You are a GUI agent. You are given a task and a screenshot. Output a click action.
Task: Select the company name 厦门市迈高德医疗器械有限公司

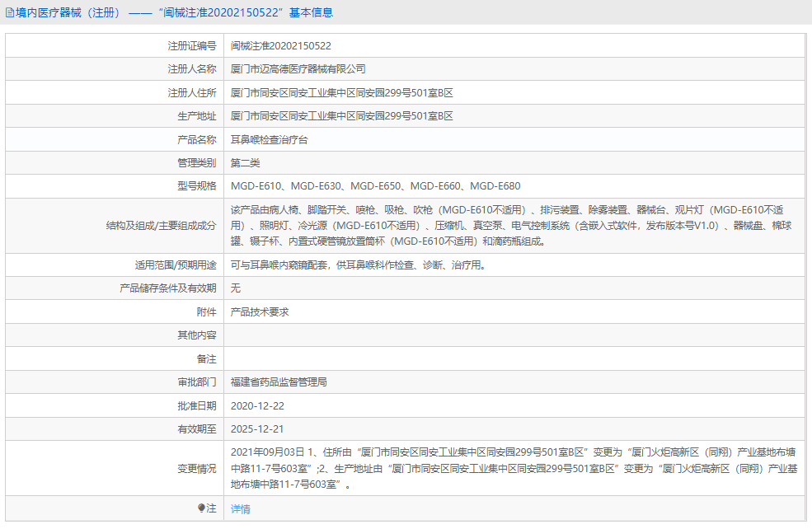click(298, 69)
